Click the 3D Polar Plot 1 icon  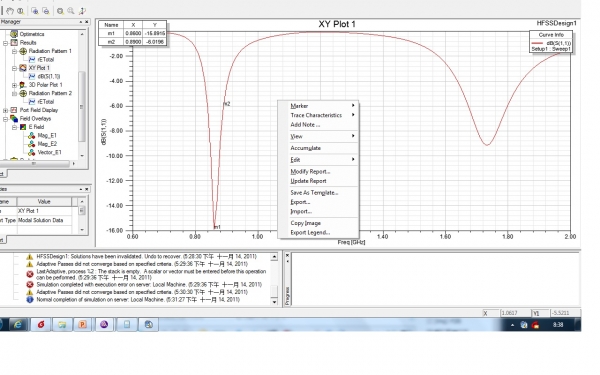click(x=23, y=85)
